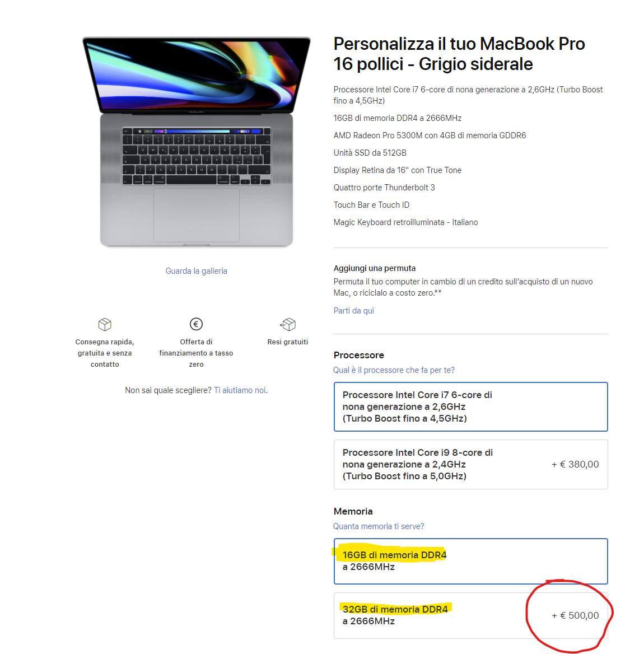Click the '+ € 380,00' price on i9 option

point(575,464)
